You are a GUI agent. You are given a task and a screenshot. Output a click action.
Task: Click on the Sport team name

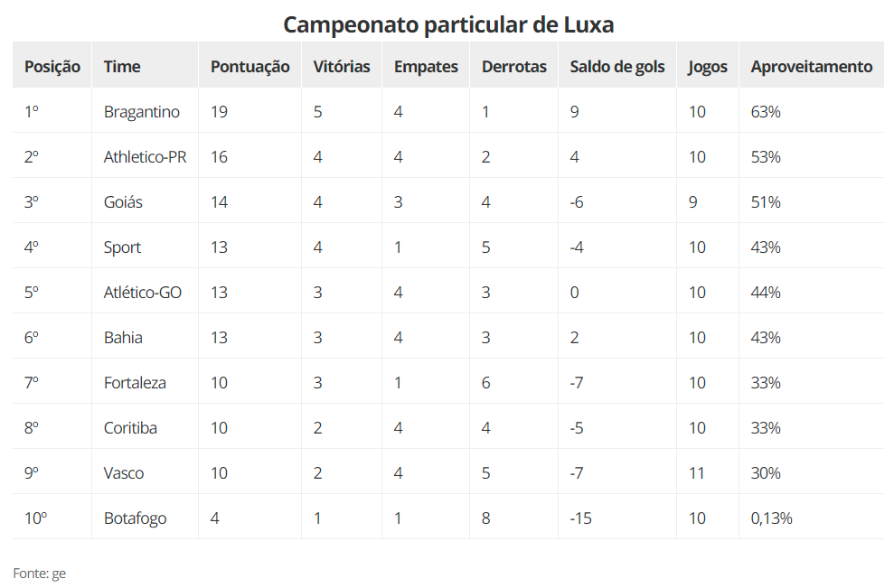pyautogui.click(x=123, y=247)
